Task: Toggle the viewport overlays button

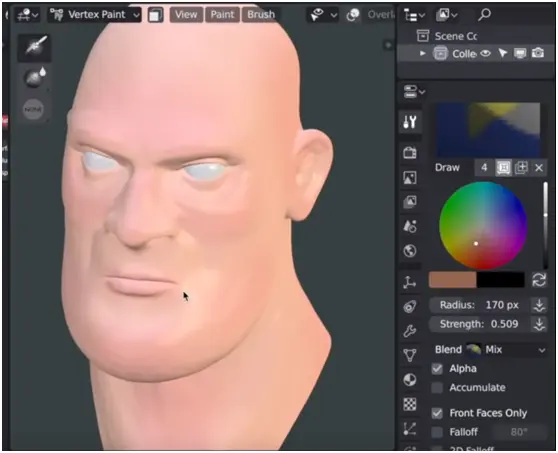Action: tap(353, 15)
